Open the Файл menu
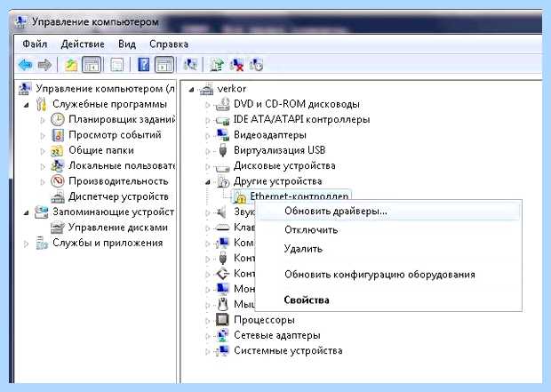Screen dimensions: 551x392 [x=35, y=44]
